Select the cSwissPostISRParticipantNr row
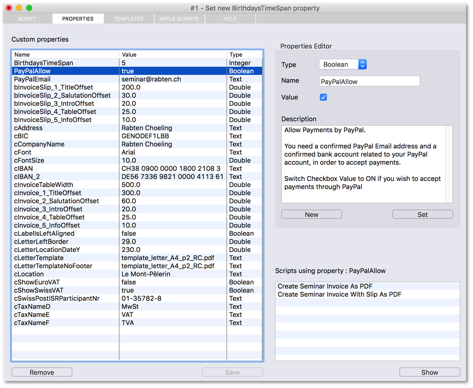 137,298
